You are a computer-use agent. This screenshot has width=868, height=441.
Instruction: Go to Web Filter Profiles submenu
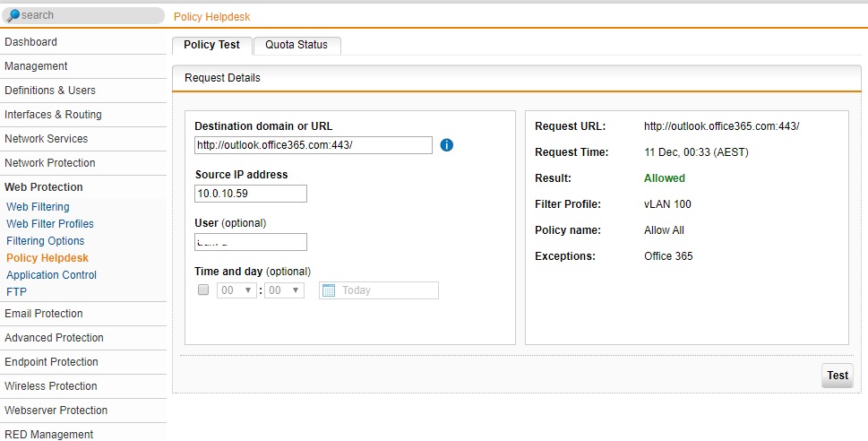[50, 224]
